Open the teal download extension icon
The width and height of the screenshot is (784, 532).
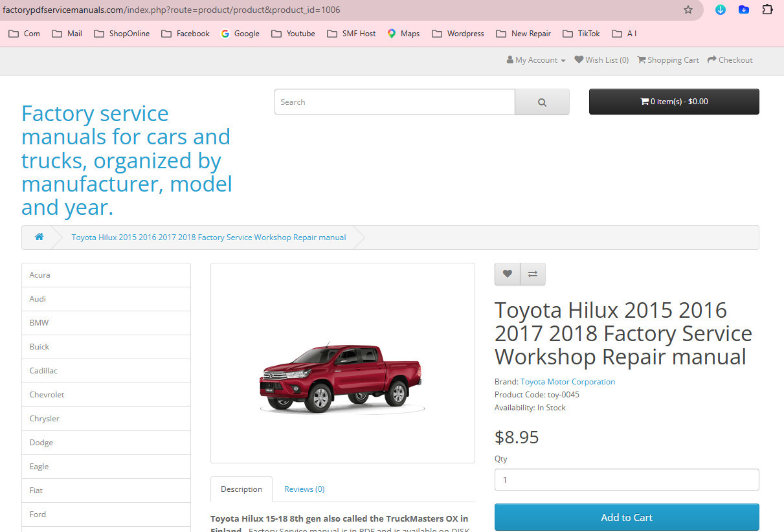pos(721,10)
